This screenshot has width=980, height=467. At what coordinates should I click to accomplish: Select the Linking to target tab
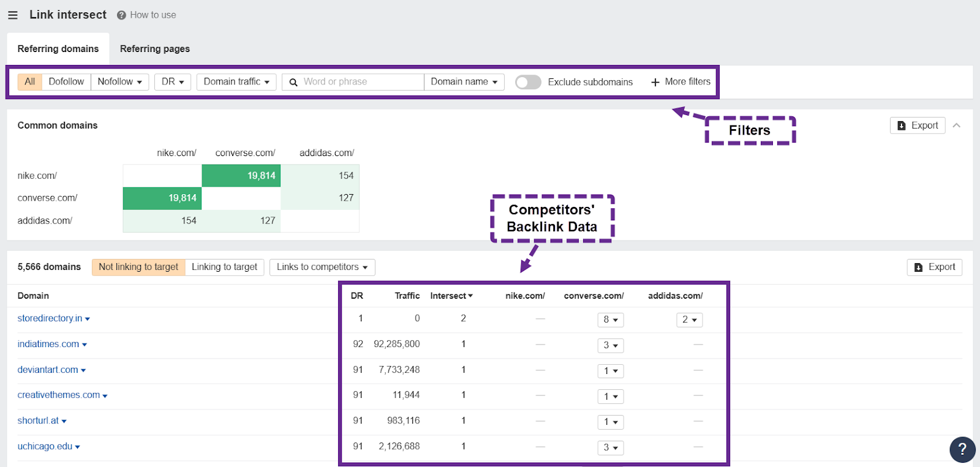[x=224, y=267]
